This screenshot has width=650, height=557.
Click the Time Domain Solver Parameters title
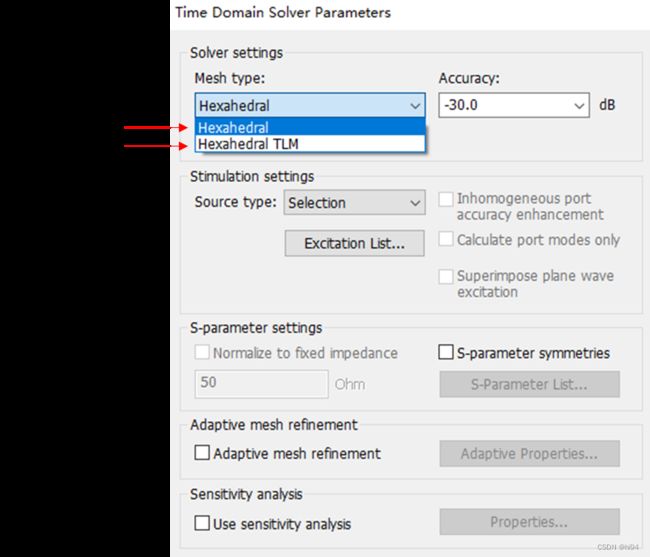coord(283,12)
